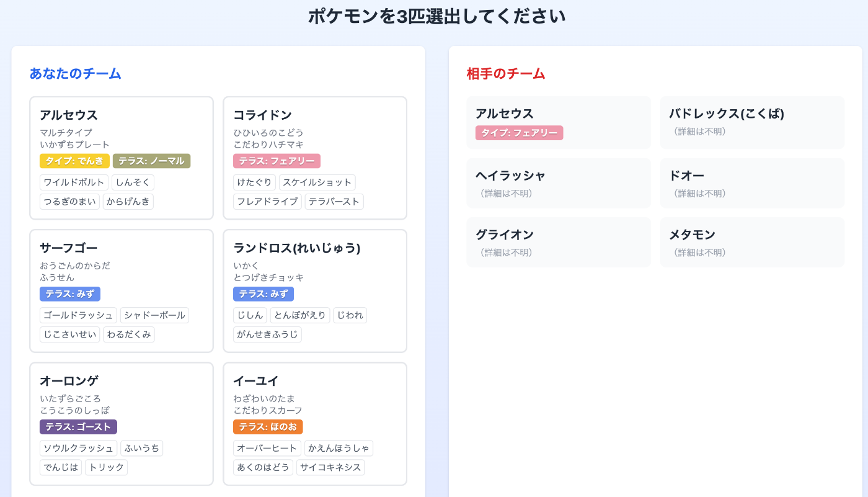Click the テラス: ノーマル badge

[x=151, y=161]
